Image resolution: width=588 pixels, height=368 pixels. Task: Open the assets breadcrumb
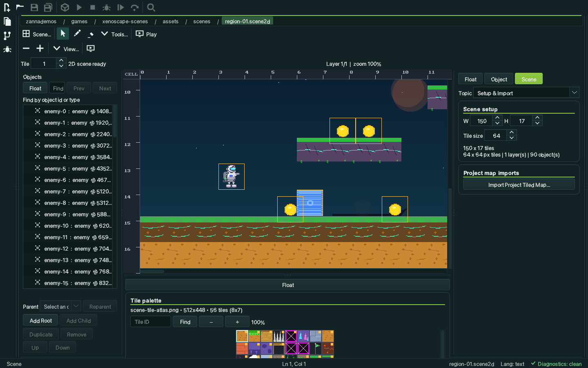pos(170,21)
